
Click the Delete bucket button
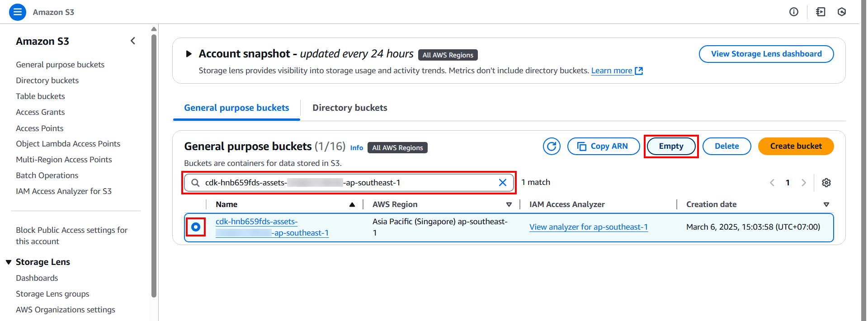tap(727, 146)
